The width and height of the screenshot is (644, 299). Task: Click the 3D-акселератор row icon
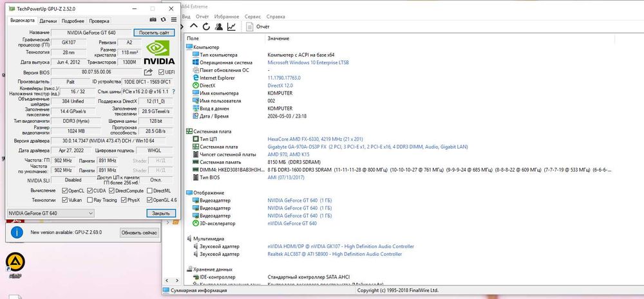[x=196, y=224]
